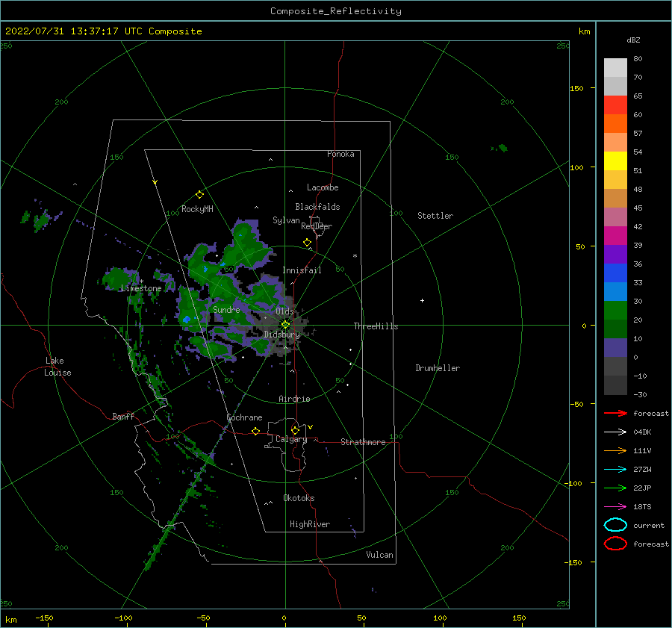Select the blue 33-36 dBZ swatch

tap(615, 273)
